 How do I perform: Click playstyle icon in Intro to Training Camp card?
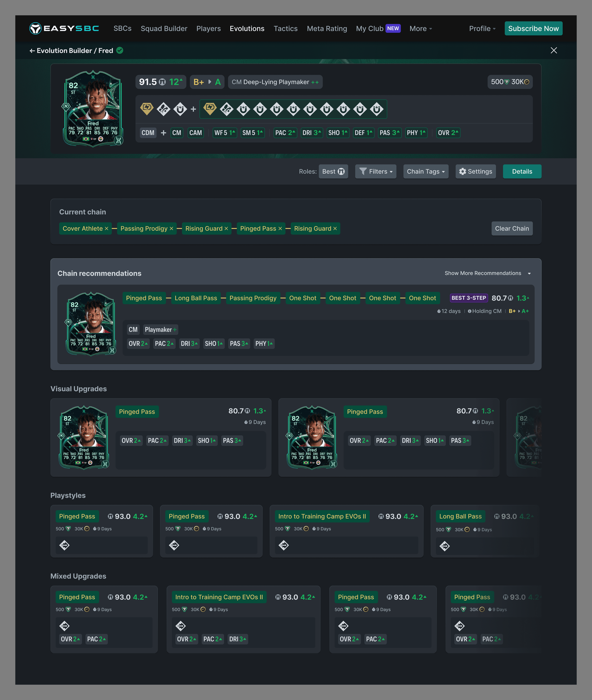[x=284, y=545]
